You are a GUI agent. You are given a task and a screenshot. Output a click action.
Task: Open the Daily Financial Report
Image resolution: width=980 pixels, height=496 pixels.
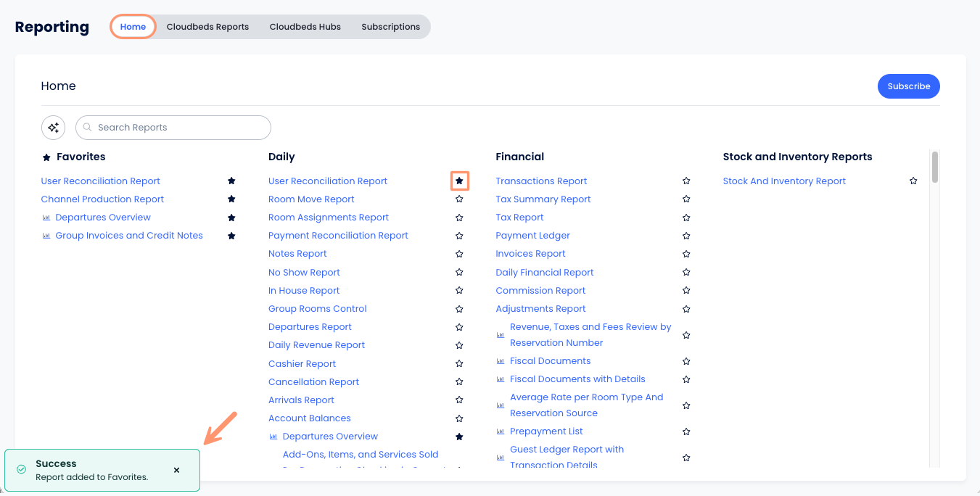tap(545, 273)
